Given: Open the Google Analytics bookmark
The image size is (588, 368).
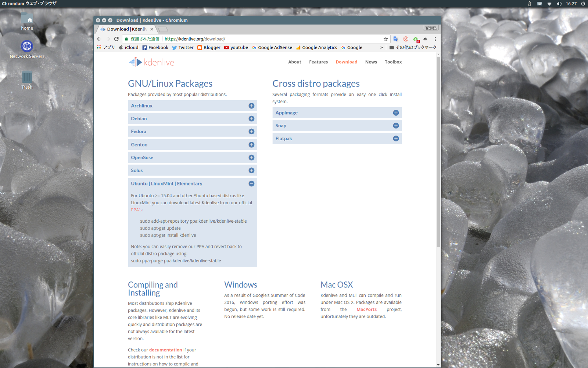Looking at the screenshot, I should tap(316, 47).
